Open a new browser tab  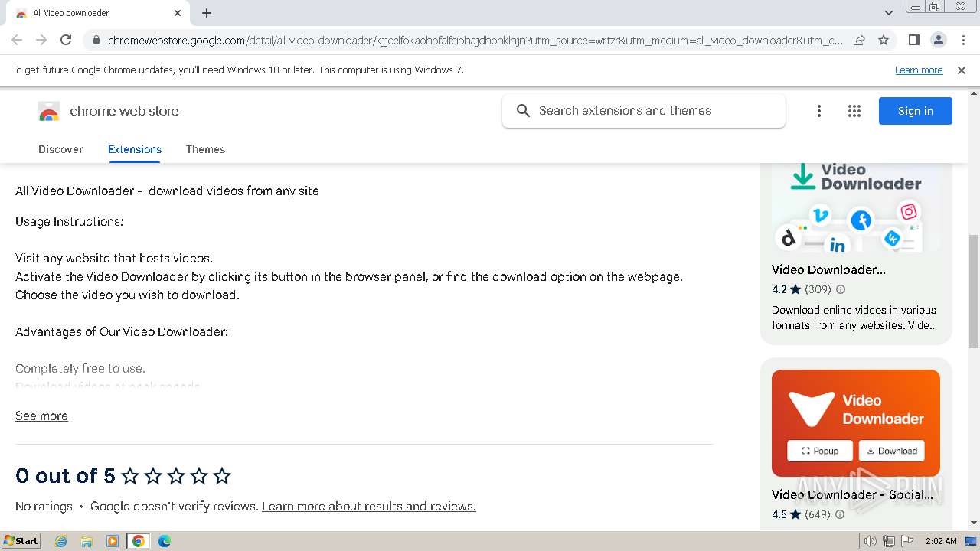tap(207, 13)
